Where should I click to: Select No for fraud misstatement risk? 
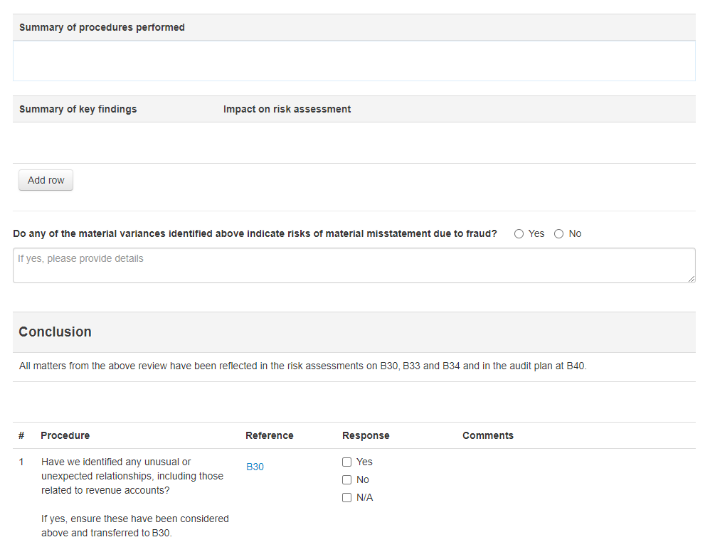click(559, 234)
